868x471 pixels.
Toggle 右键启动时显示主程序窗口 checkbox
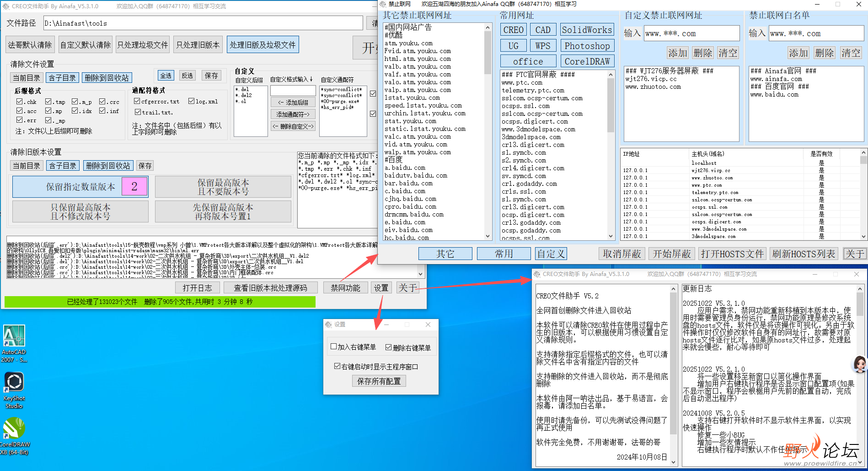tap(338, 366)
